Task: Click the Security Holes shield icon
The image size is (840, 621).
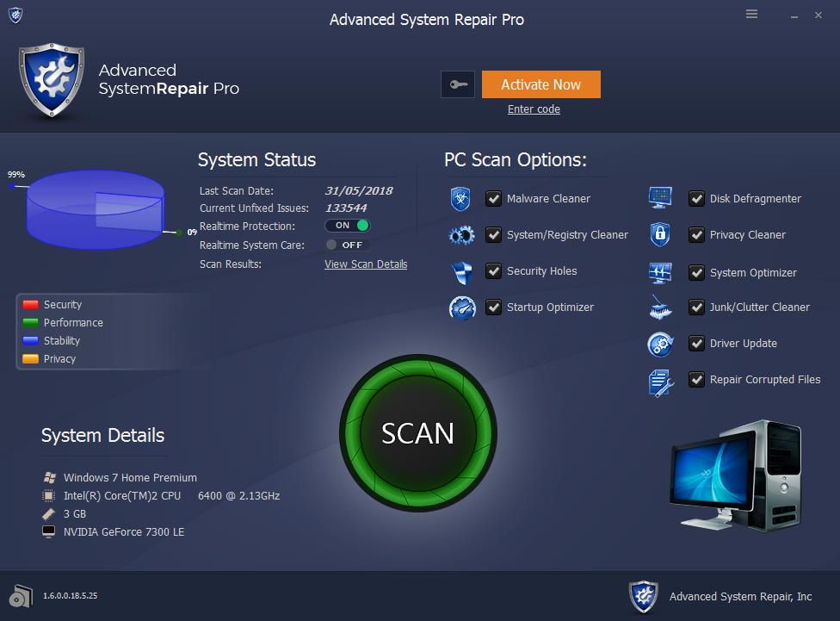Action: click(x=461, y=272)
